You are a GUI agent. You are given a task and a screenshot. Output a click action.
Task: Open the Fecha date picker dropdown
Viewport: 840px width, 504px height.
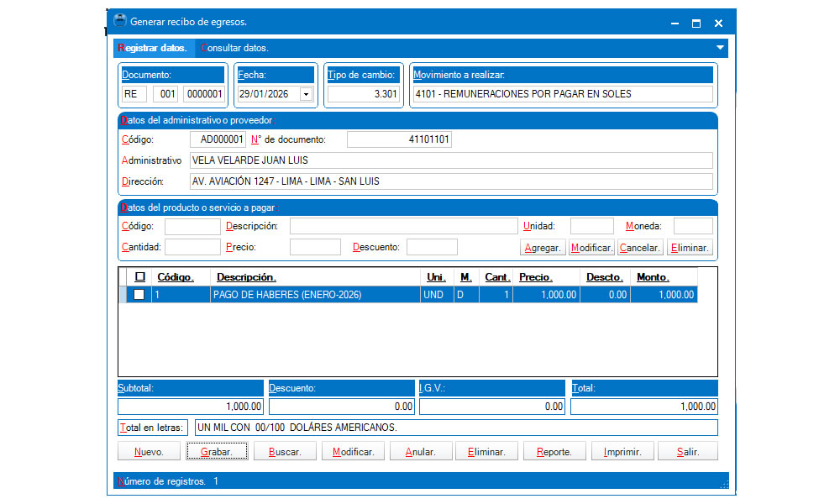(x=306, y=94)
